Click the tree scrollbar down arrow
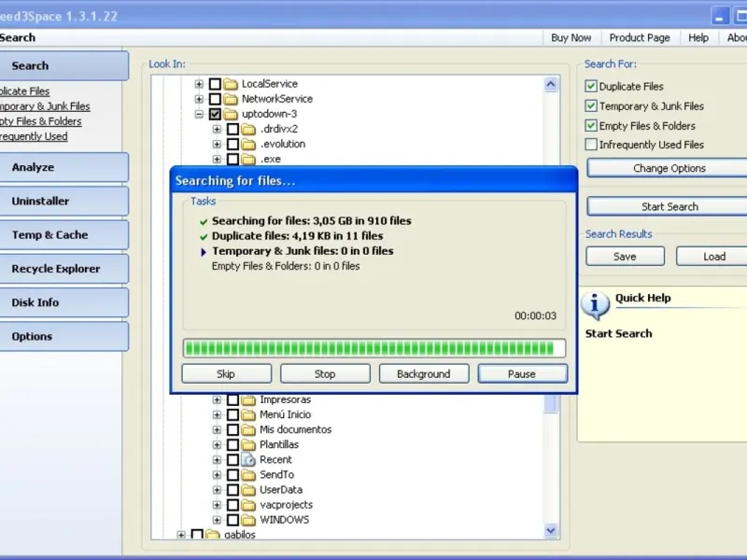Viewport: 747px width, 560px height. (x=551, y=530)
